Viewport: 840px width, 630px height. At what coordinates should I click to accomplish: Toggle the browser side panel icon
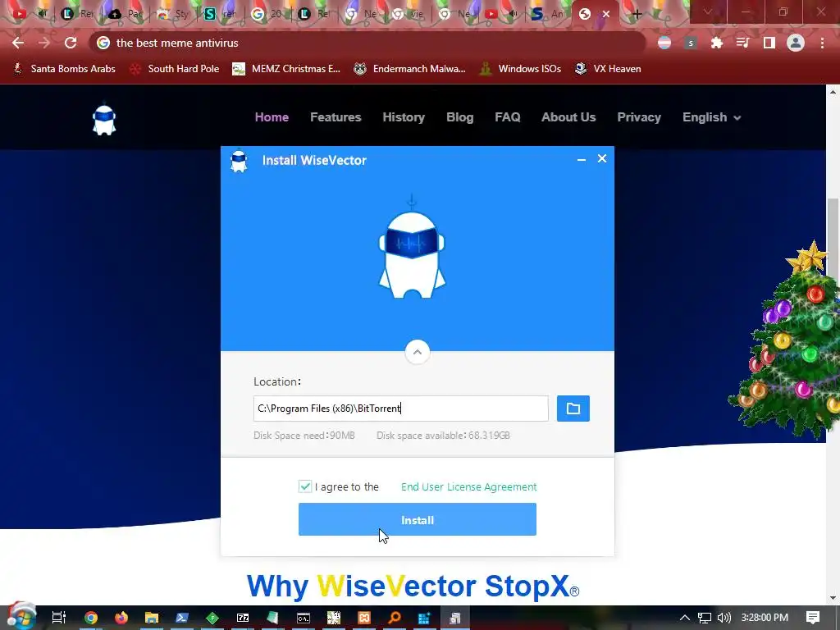coord(769,43)
